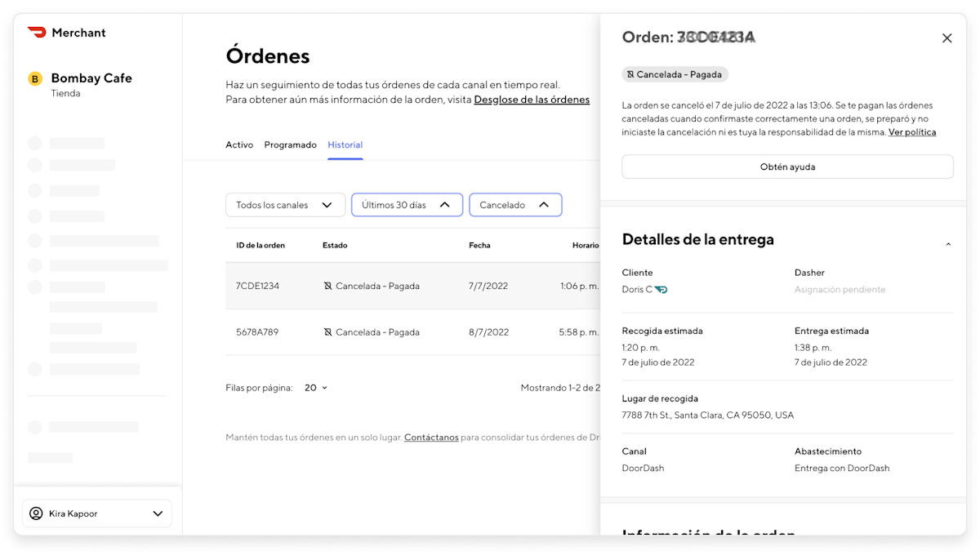Click the DoorDash icon next to Doris C

(661, 289)
